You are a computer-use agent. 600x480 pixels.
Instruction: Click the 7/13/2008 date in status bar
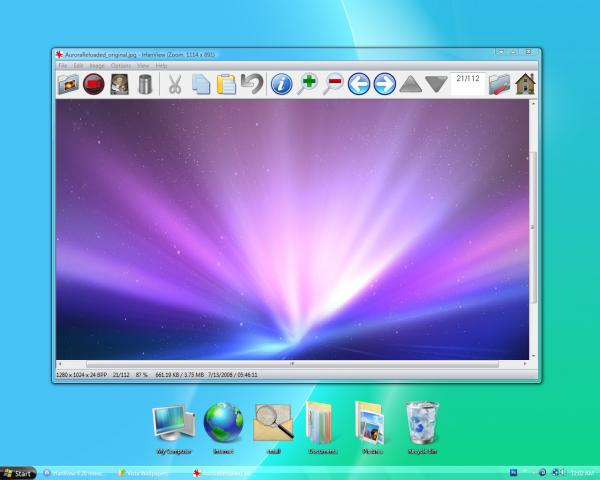point(220,375)
